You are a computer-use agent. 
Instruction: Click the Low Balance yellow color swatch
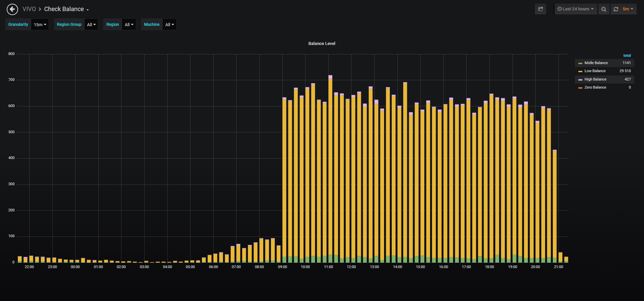(x=580, y=71)
